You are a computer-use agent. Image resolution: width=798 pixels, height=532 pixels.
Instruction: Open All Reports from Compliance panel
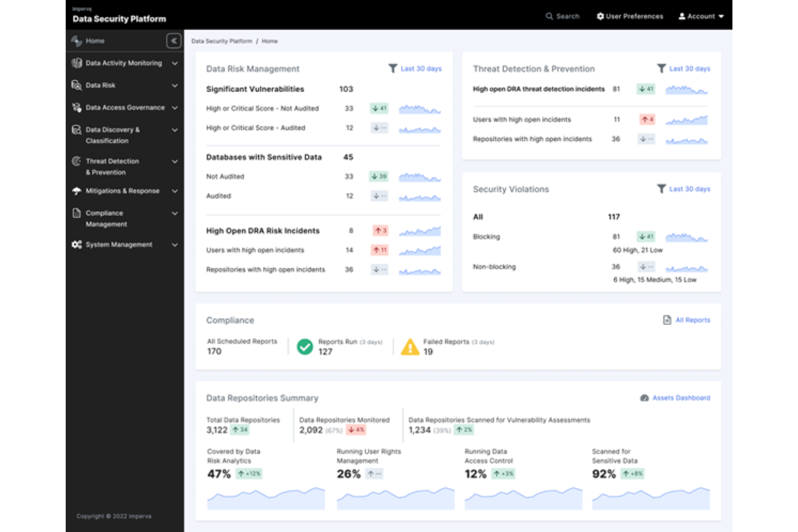tap(692, 320)
